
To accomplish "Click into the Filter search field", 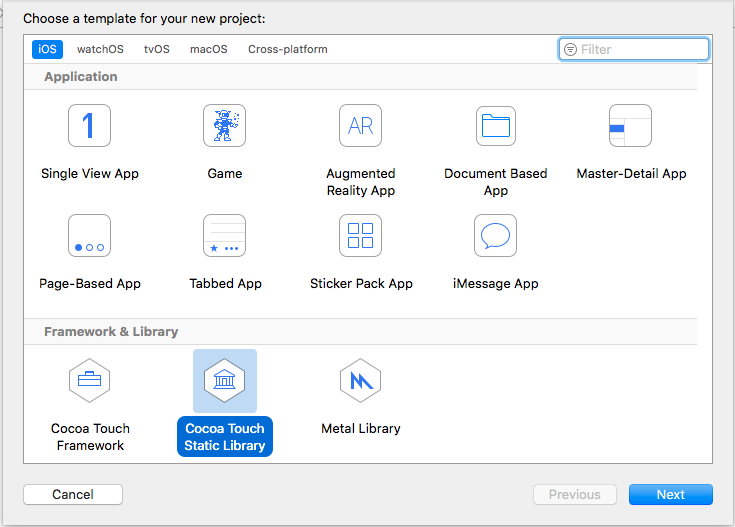I will (x=640, y=49).
